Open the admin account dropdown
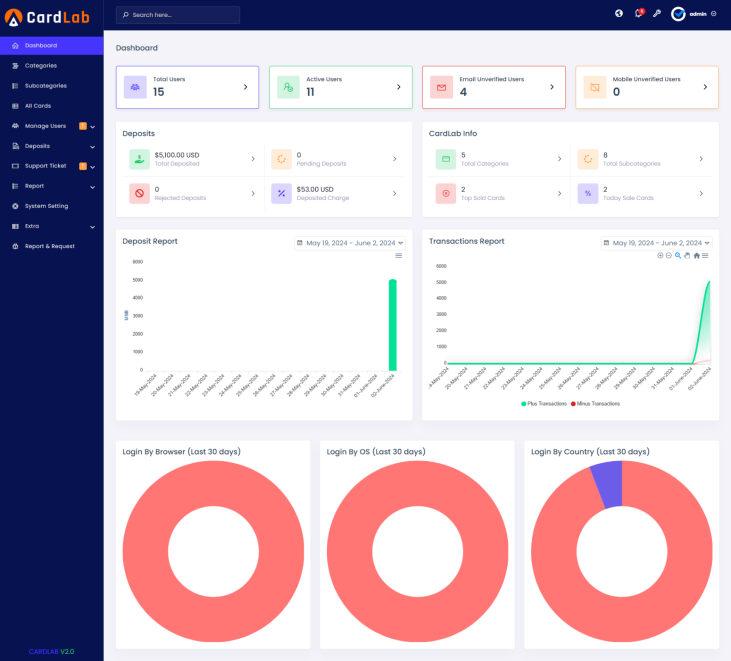The image size is (731, 661). [693, 14]
